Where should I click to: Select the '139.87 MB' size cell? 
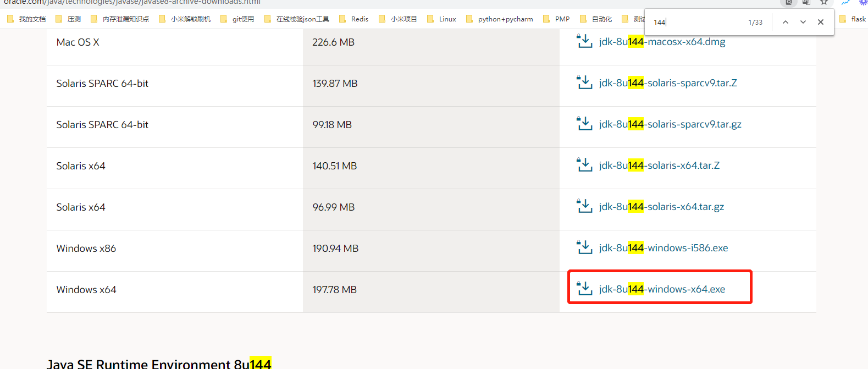coord(431,86)
